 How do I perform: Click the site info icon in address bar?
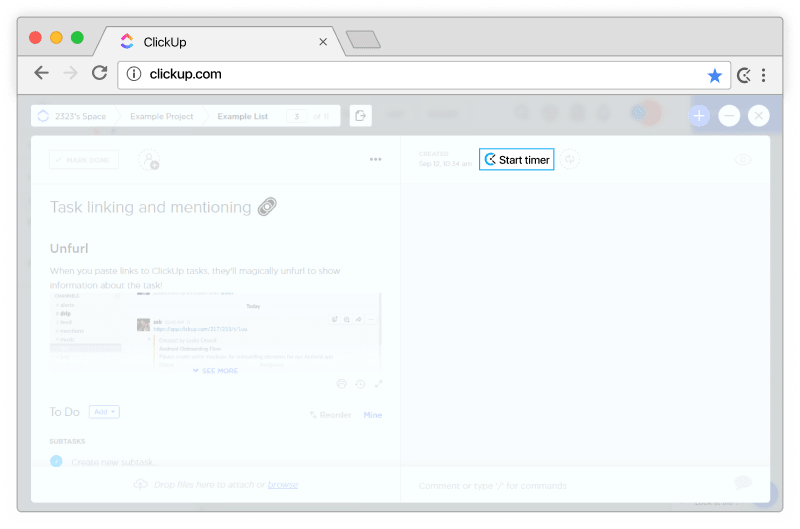(134, 74)
